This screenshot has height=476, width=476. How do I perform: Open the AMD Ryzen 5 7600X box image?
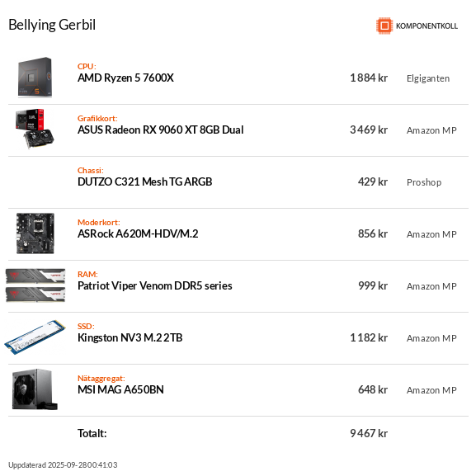coord(35,78)
